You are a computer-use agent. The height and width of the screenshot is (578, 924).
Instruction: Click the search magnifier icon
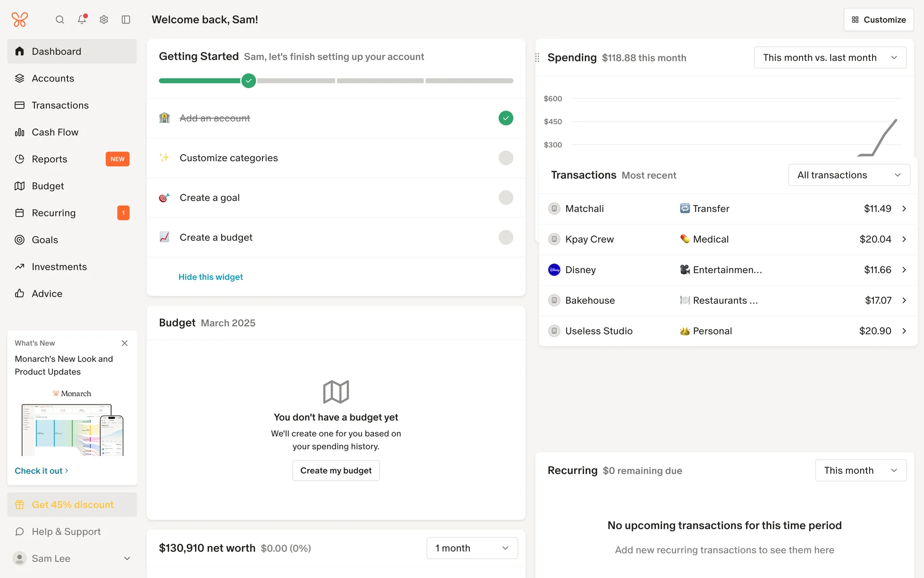click(60, 20)
